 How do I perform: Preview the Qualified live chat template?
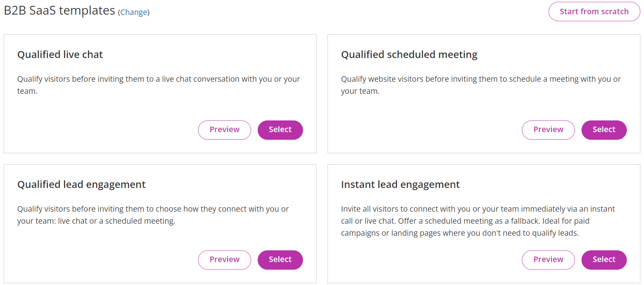coord(224,130)
